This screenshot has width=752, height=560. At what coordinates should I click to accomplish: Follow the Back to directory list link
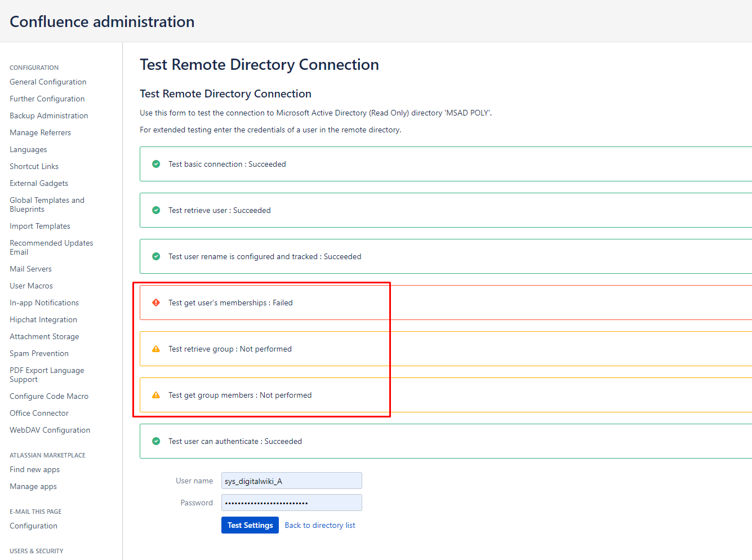point(320,525)
